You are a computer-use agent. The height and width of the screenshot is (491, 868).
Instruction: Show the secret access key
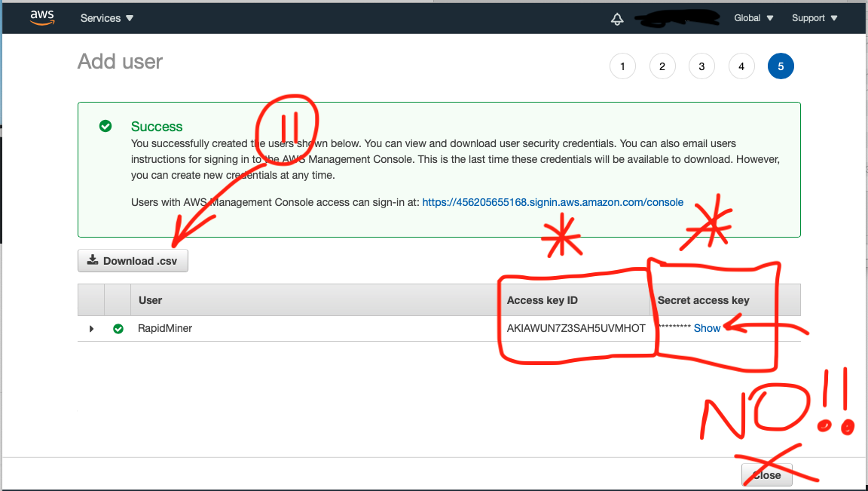707,329
